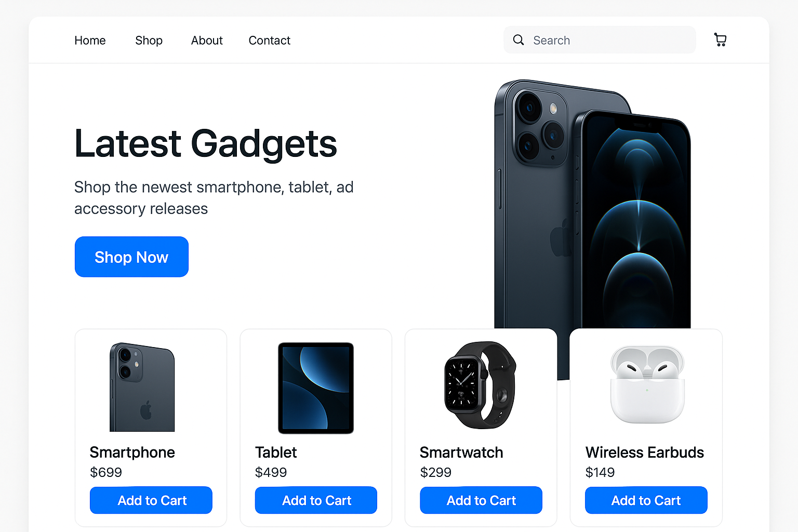Select the Smartwatch product picture
This screenshot has width=798, height=532.
point(481,385)
